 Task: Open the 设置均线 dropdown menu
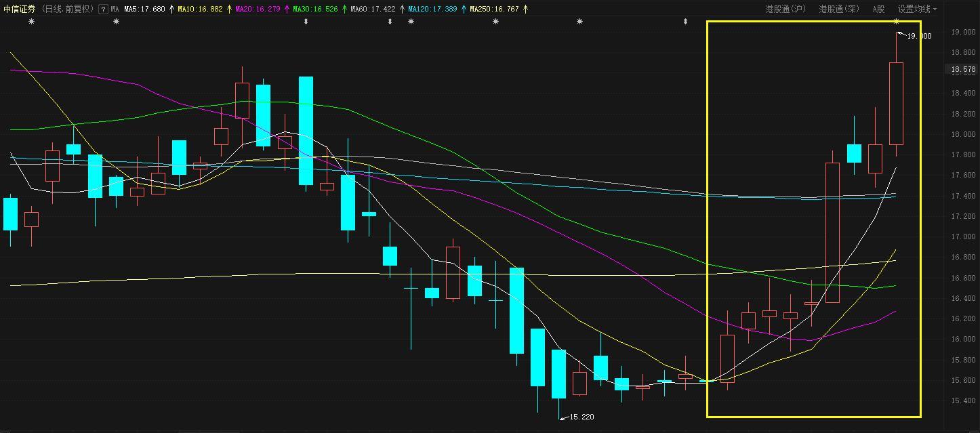pos(917,9)
